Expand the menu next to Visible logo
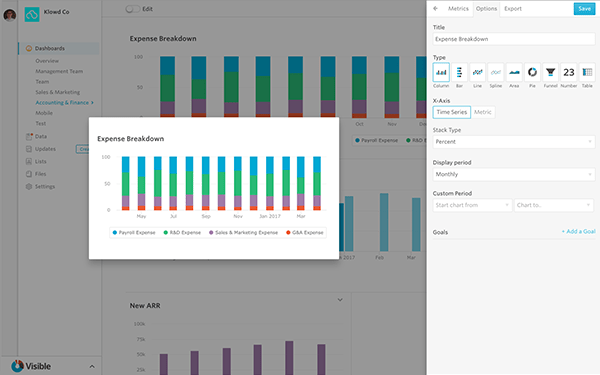 point(92,367)
